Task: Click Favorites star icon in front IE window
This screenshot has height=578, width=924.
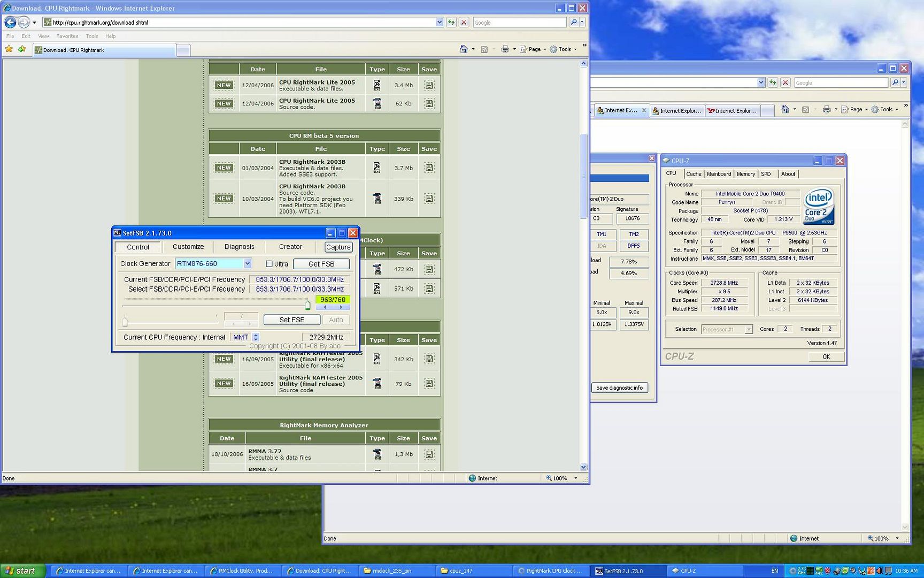Action: point(9,49)
